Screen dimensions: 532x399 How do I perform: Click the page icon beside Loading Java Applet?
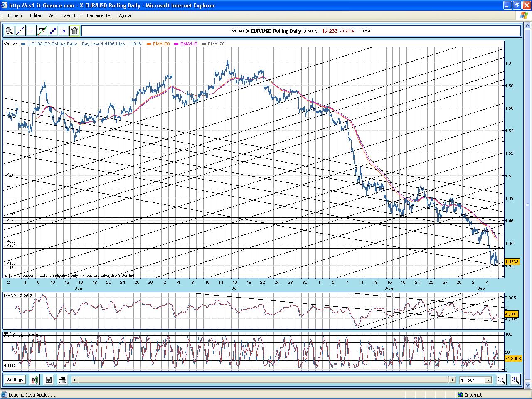[5, 395]
